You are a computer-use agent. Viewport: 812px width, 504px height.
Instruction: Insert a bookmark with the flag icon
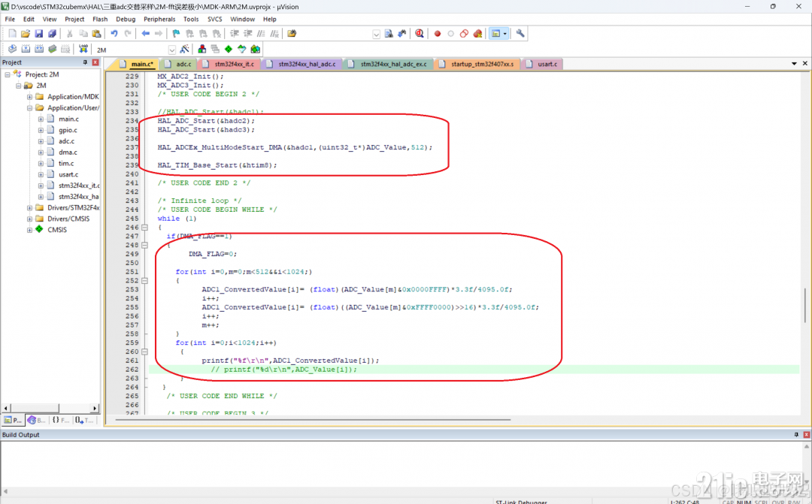click(x=176, y=34)
